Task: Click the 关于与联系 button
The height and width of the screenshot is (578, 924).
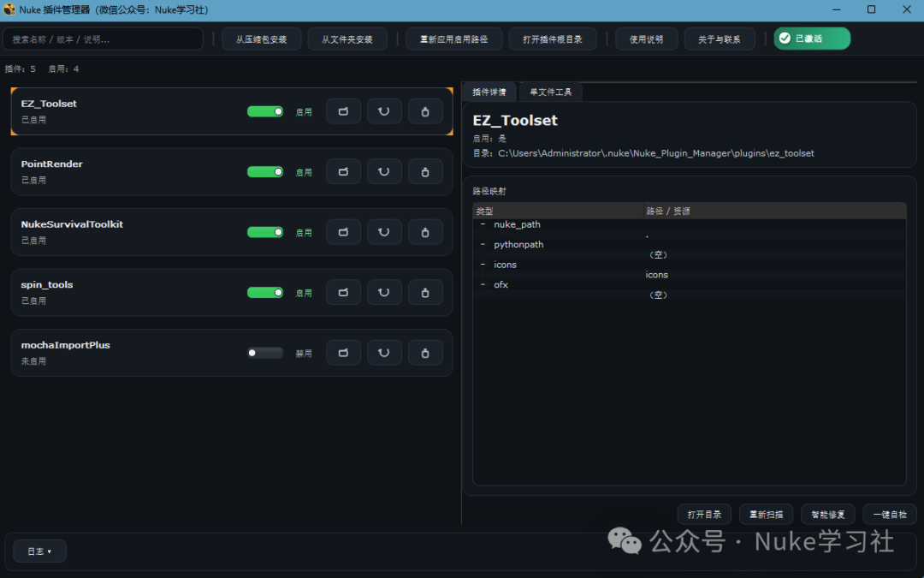Action: 719,39
